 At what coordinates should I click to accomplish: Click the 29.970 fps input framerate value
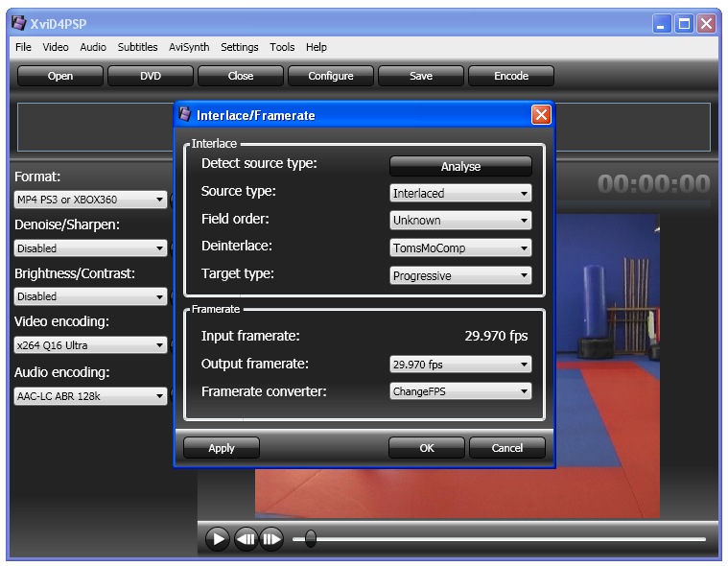[496, 336]
